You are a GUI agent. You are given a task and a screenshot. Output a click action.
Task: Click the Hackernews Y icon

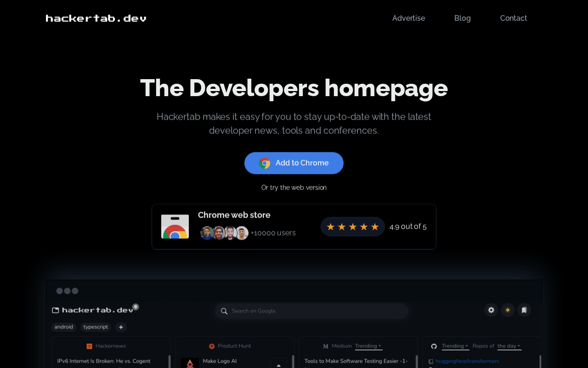[x=89, y=346]
